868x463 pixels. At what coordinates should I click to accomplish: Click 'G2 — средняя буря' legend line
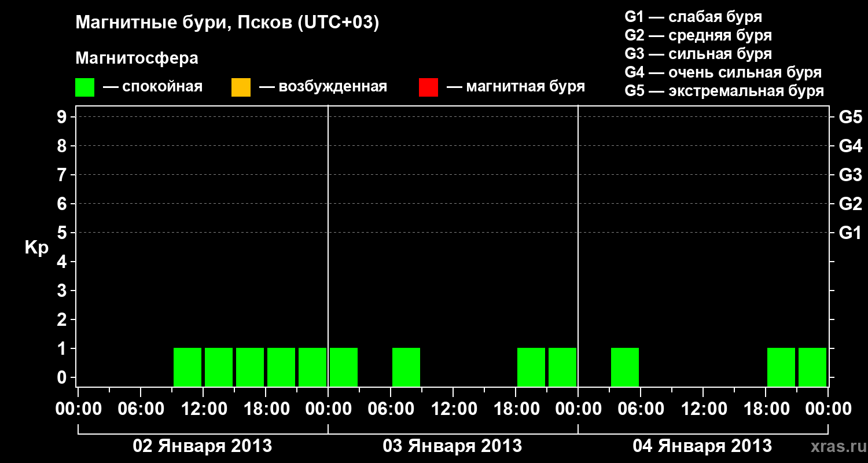point(698,35)
